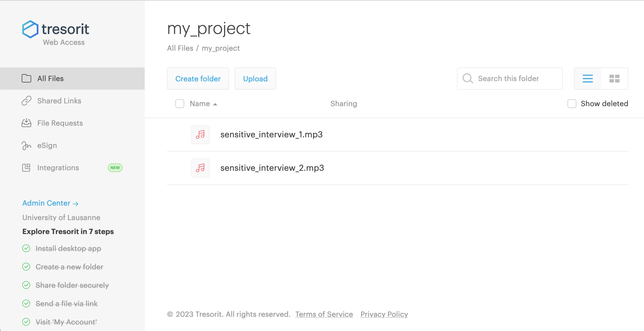Click the music icon for sensitive_interview_2.mp3
The width and height of the screenshot is (644, 331).
pyautogui.click(x=200, y=168)
